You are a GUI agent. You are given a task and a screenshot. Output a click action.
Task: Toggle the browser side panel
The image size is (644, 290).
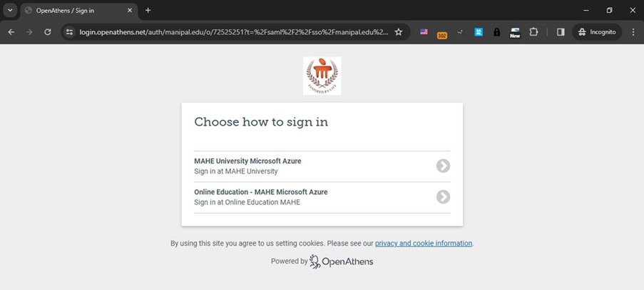(561, 32)
